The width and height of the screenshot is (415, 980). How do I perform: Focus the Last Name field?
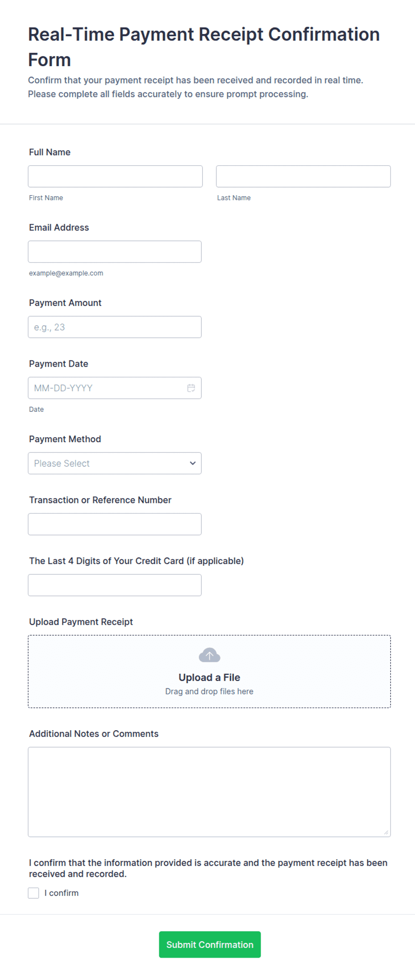(303, 176)
